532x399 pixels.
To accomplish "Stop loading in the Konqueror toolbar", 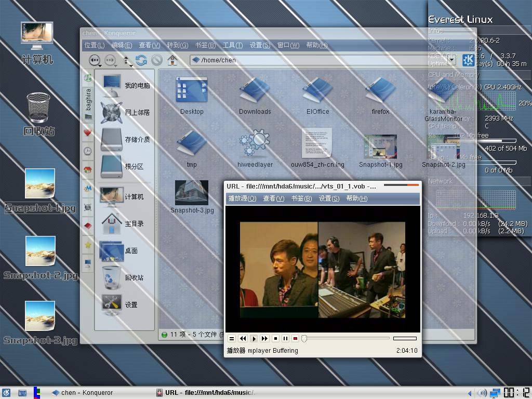I will pyautogui.click(x=157, y=60).
